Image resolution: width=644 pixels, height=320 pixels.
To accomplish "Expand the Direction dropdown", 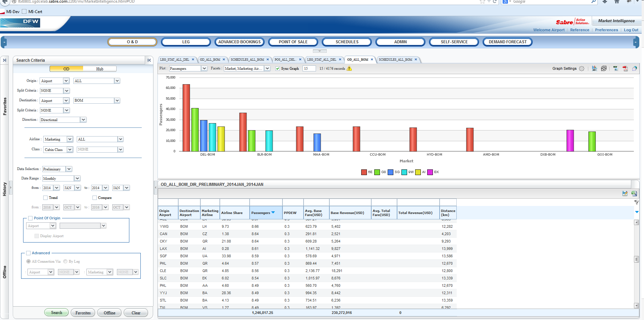I will pyautogui.click(x=83, y=120).
